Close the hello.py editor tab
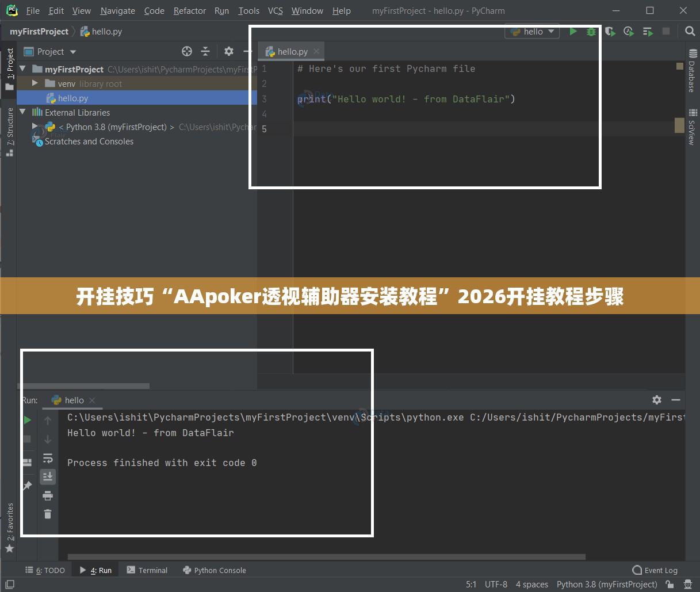The width and height of the screenshot is (700, 592). click(316, 51)
